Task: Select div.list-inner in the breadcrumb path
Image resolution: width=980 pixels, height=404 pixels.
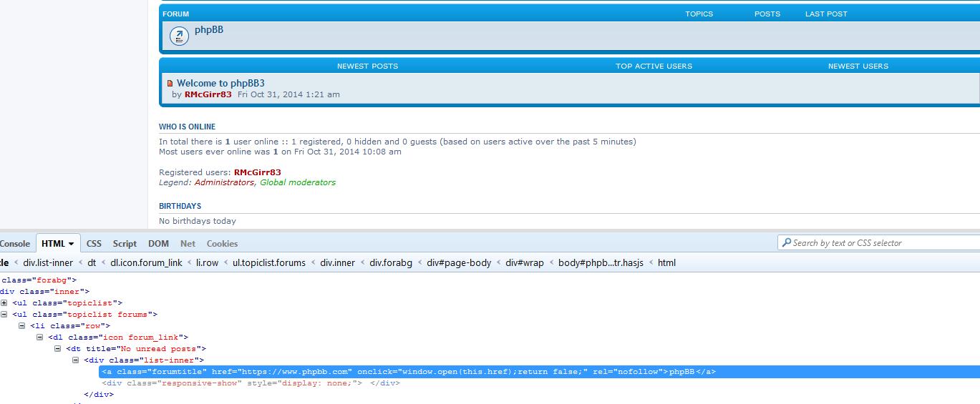Action: (x=48, y=262)
